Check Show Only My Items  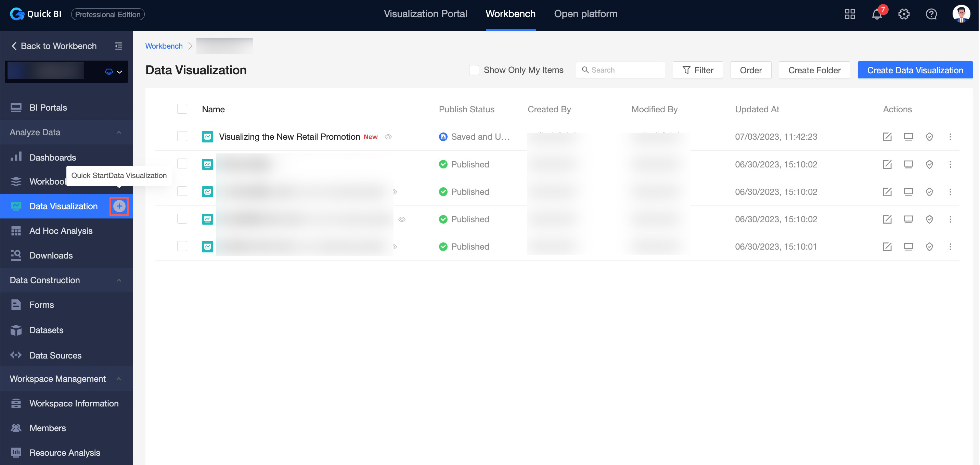click(x=474, y=70)
